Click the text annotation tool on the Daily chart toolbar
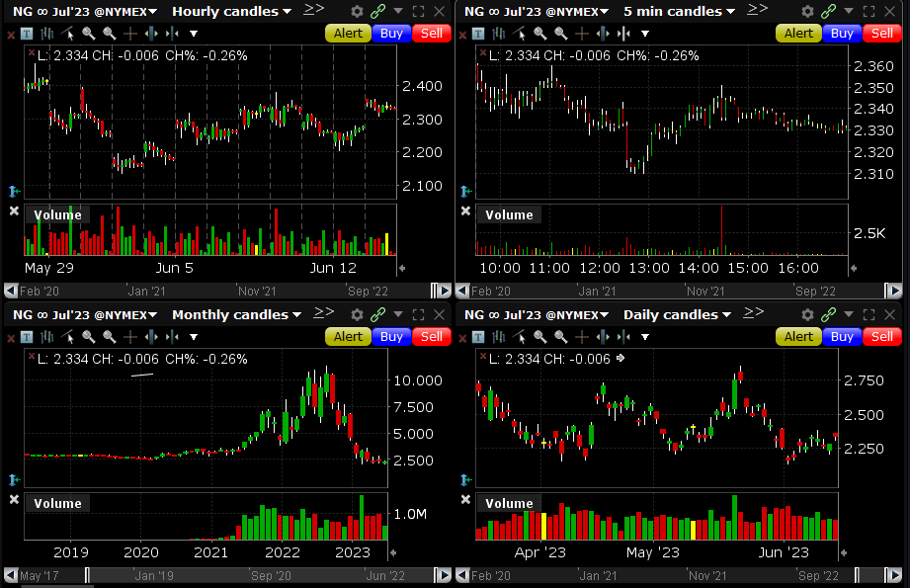 pyautogui.click(x=479, y=336)
